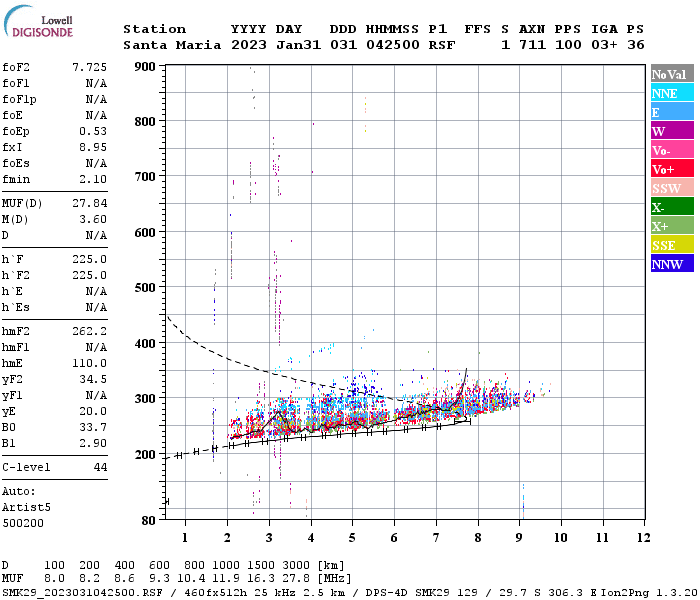Click the yE value 20.0

[x=93, y=411]
